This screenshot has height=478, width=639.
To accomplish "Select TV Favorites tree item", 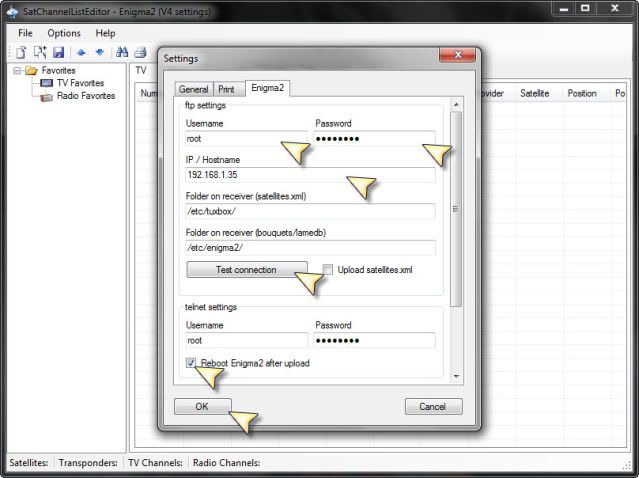I will (80, 83).
